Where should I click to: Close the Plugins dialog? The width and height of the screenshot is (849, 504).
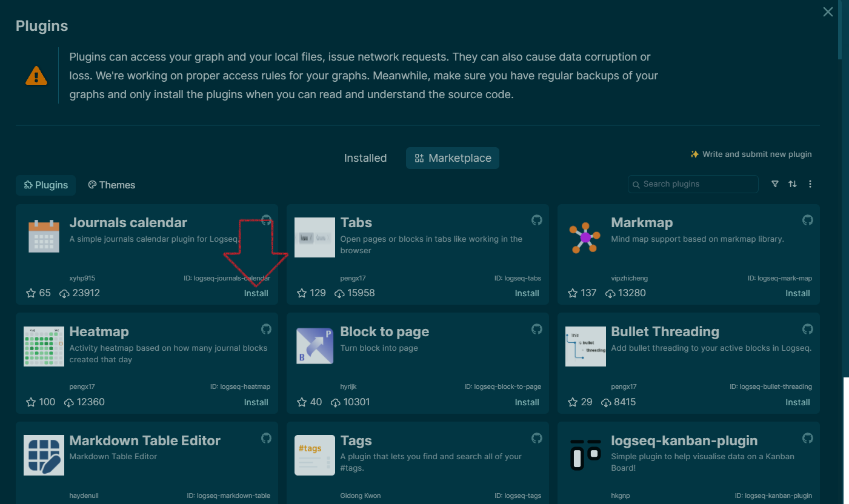pyautogui.click(x=828, y=12)
